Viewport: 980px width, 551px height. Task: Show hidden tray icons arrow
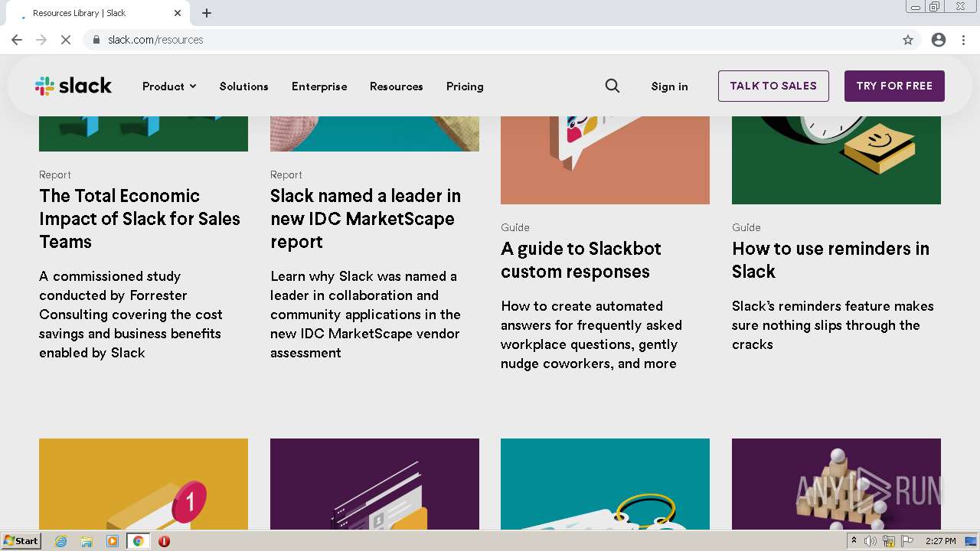point(854,541)
